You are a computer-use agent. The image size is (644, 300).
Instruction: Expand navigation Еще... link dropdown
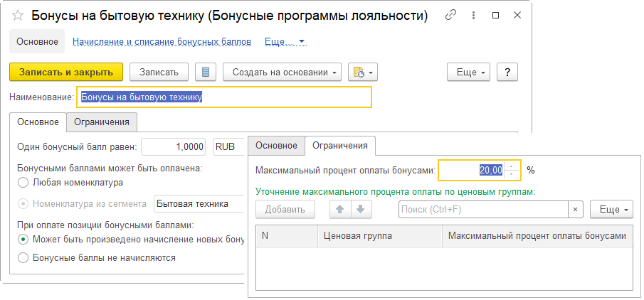click(285, 42)
